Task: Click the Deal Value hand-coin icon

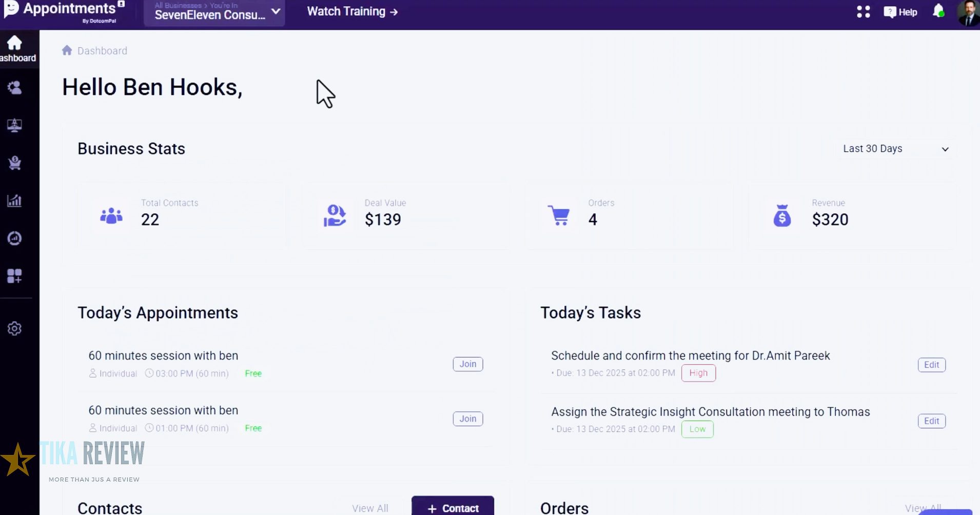Action: coord(335,215)
